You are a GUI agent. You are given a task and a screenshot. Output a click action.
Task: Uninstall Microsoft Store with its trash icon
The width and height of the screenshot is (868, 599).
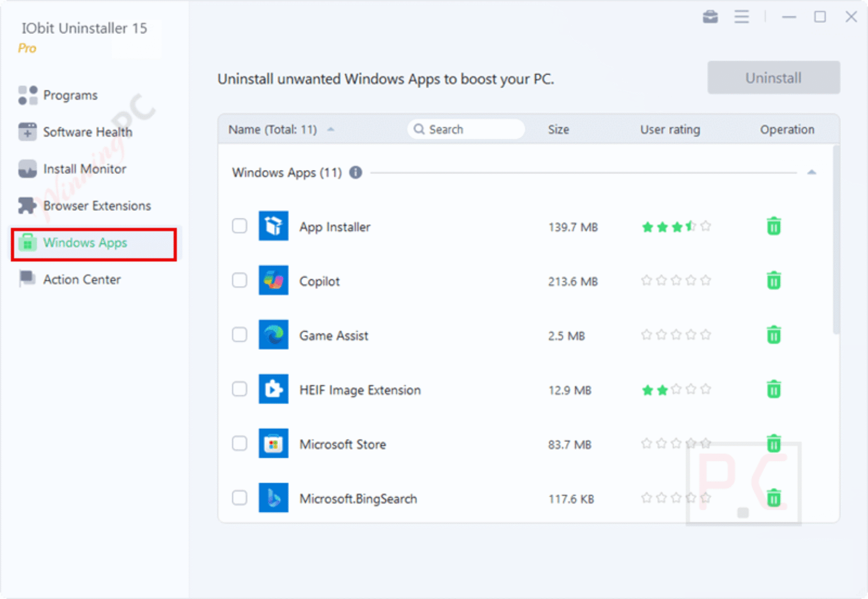[x=774, y=443]
